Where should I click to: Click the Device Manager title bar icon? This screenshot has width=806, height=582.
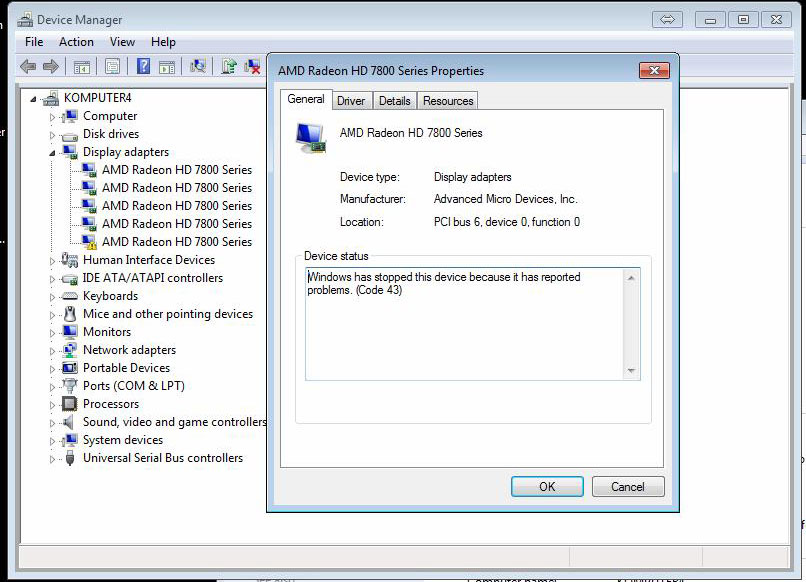point(25,20)
